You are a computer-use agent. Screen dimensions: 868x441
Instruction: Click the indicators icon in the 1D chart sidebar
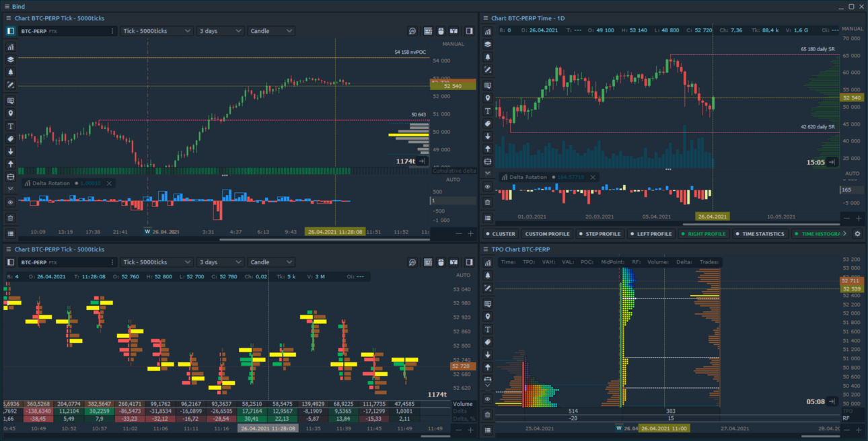488,31
